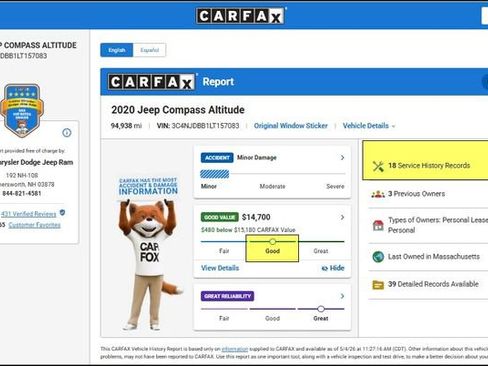
Task: Open the Original Window Sticker link
Action: [291, 126]
